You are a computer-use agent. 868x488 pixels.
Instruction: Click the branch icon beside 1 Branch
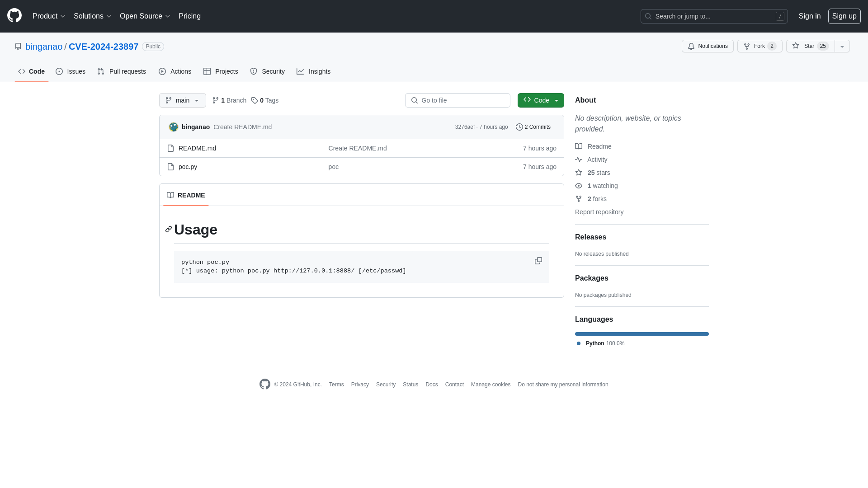[216, 100]
